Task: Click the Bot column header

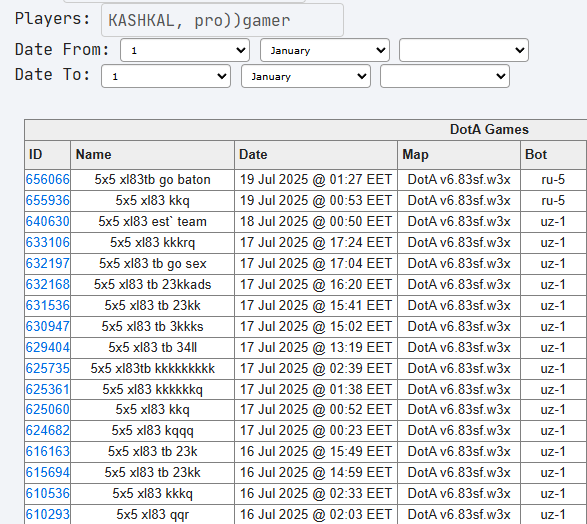Action: coord(553,155)
